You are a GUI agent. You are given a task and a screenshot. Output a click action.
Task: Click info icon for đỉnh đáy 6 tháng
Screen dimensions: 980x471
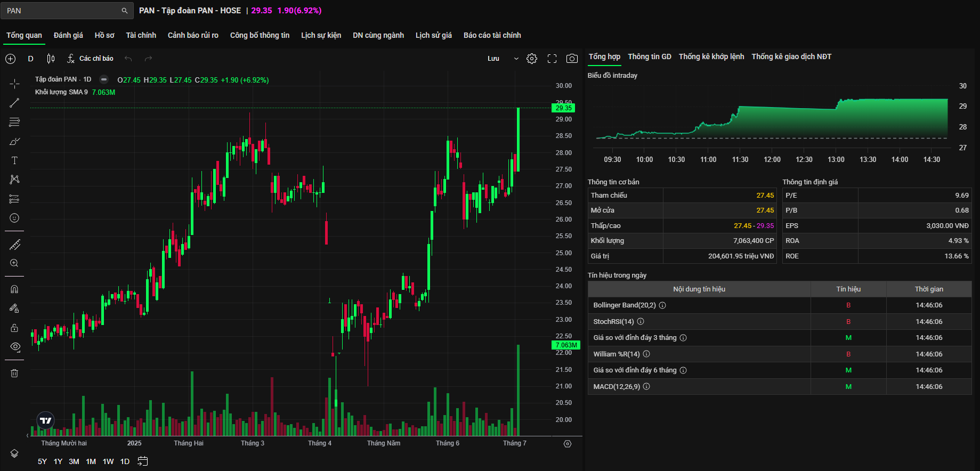click(x=683, y=370)
